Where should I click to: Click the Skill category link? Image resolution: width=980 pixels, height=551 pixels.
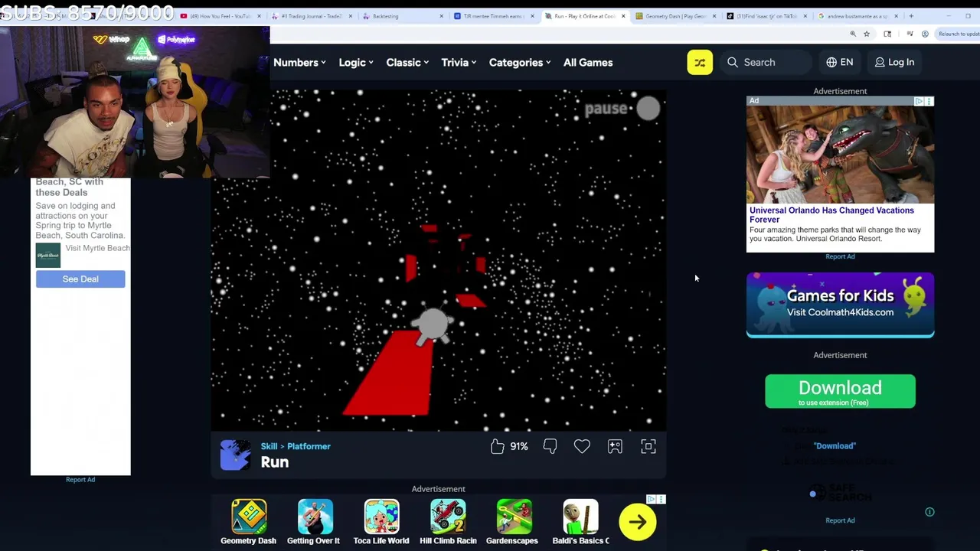pyautogui.click(x=269, y=446)
